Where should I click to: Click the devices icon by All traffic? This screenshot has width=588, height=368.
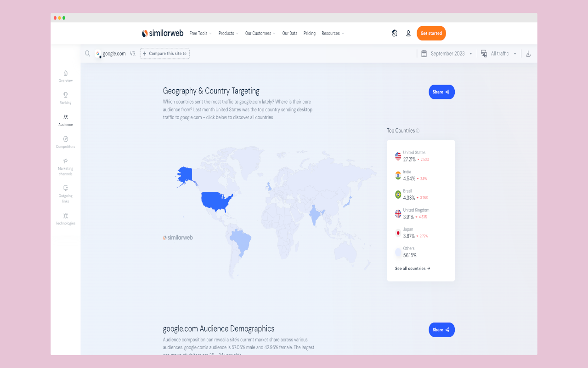484,53
